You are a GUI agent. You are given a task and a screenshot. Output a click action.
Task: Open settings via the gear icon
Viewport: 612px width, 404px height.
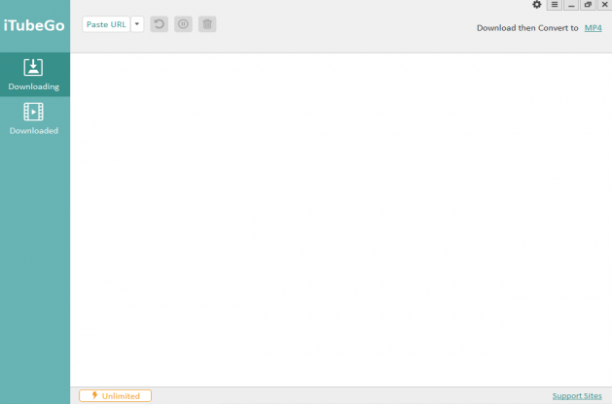[537, 5]
